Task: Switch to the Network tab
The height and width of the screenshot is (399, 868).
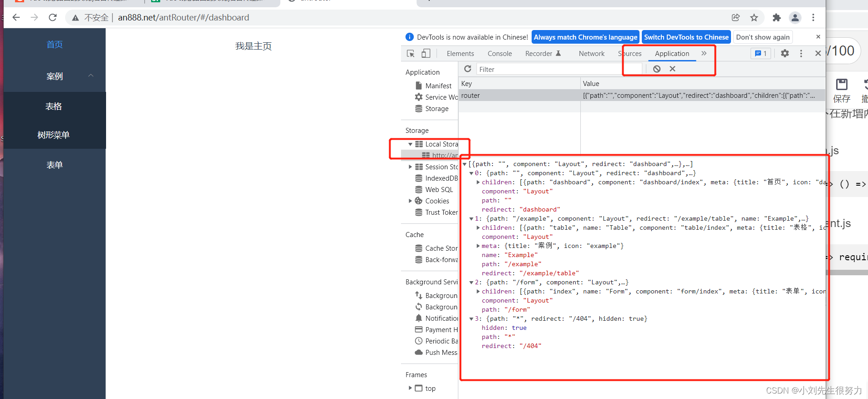Action: coord(591,54)
